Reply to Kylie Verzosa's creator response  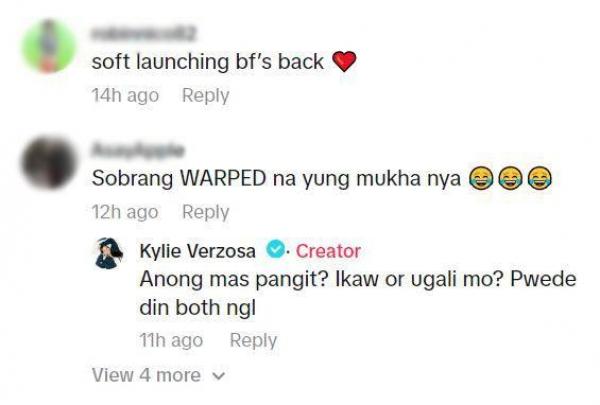253,341
